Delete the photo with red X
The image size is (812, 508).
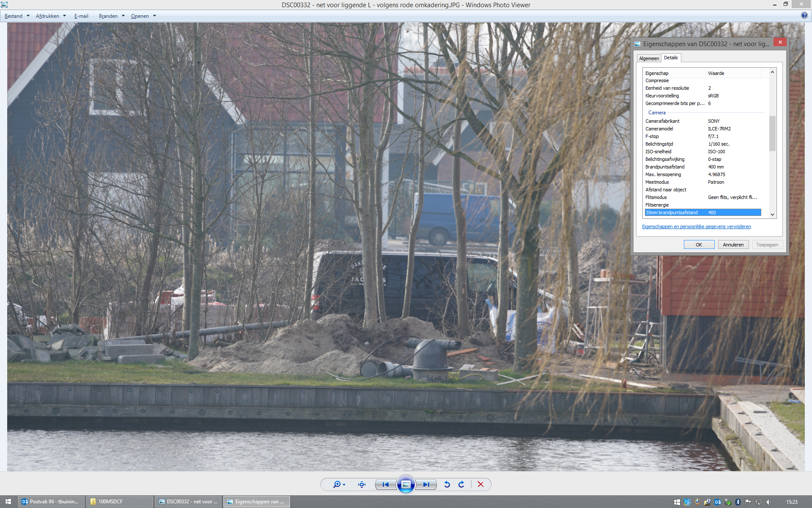(480, 484)
